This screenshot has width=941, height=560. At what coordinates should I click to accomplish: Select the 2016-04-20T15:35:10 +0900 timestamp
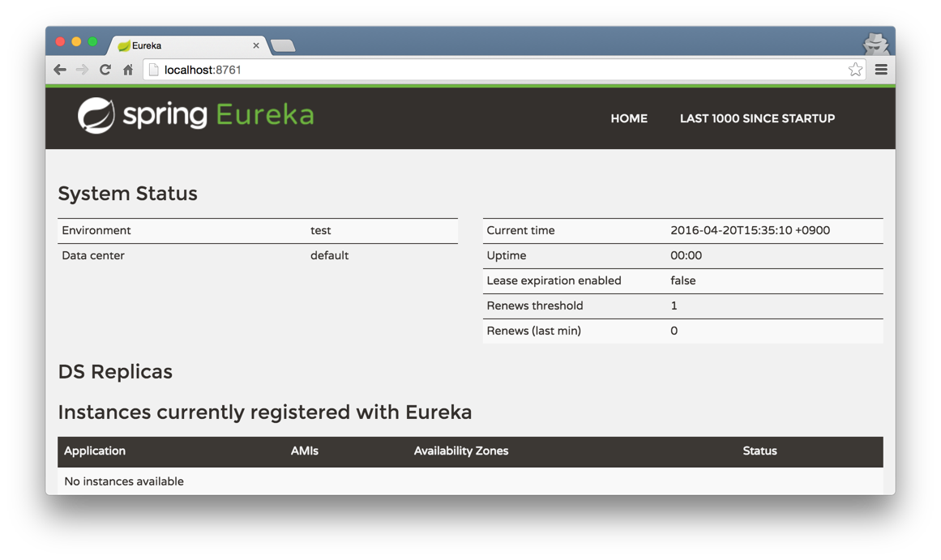pos(751,230)
